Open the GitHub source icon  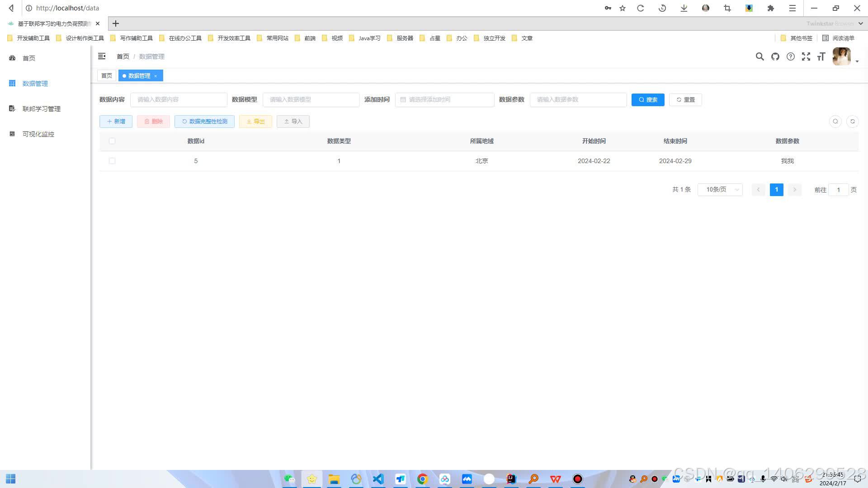point(775,56)
